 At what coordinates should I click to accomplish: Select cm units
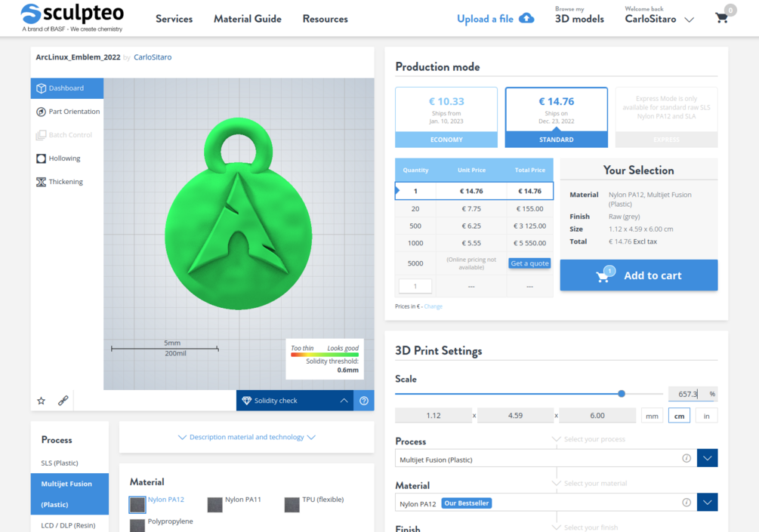(x=679, y=416)
